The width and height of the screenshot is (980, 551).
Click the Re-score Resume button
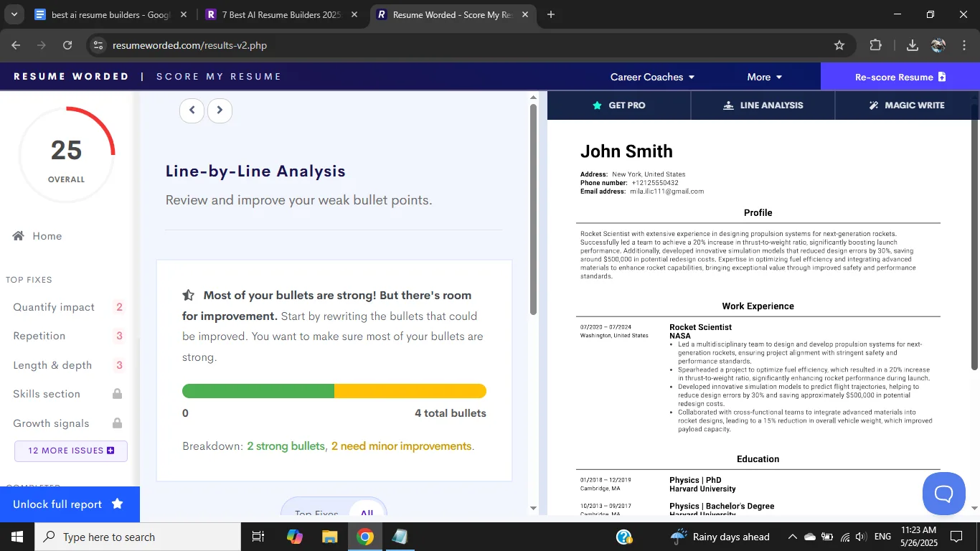pos(900,77)
